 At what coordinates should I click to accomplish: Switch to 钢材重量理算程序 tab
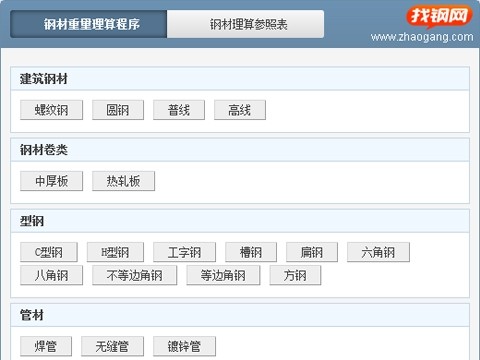[89, 24]
